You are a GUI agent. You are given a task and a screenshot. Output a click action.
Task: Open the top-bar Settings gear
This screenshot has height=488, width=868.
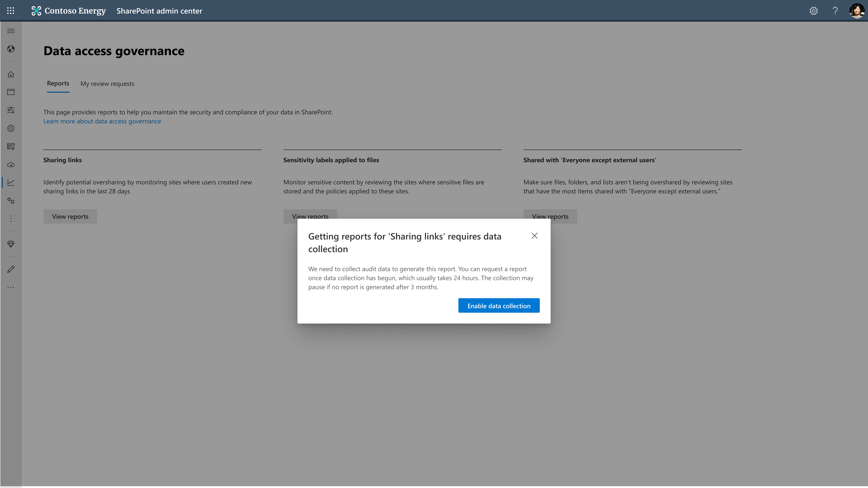[x=814, y=11]
